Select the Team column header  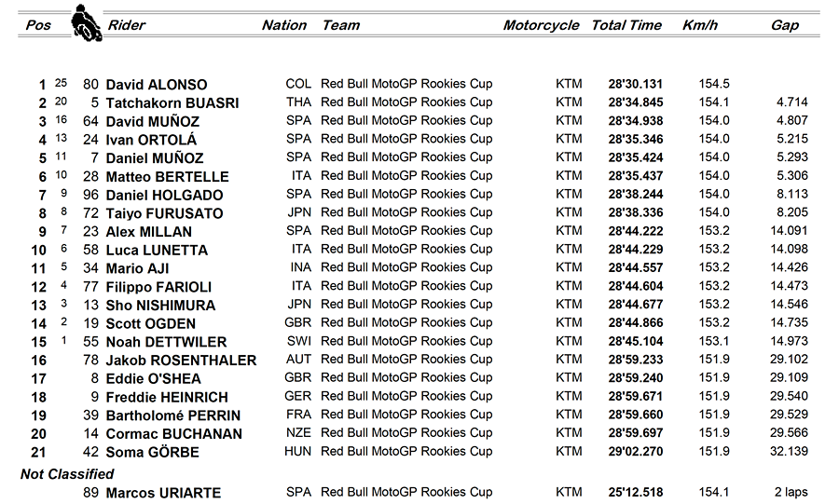point(341,25)
